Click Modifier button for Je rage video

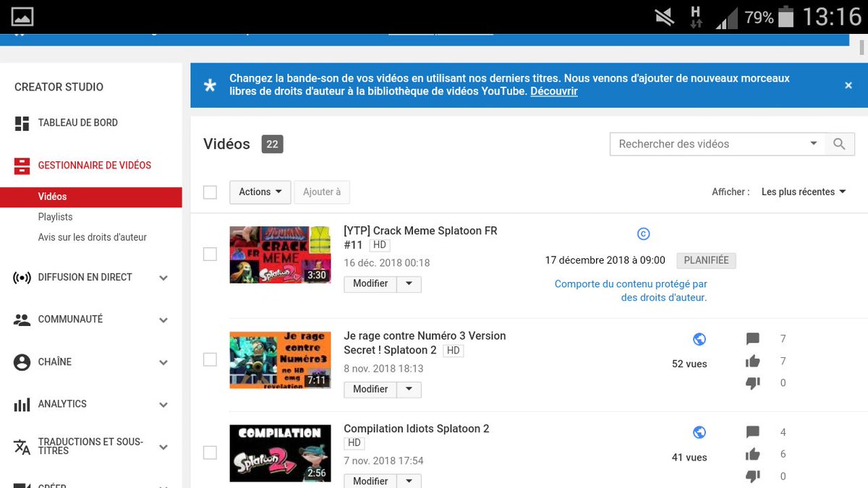370,390
